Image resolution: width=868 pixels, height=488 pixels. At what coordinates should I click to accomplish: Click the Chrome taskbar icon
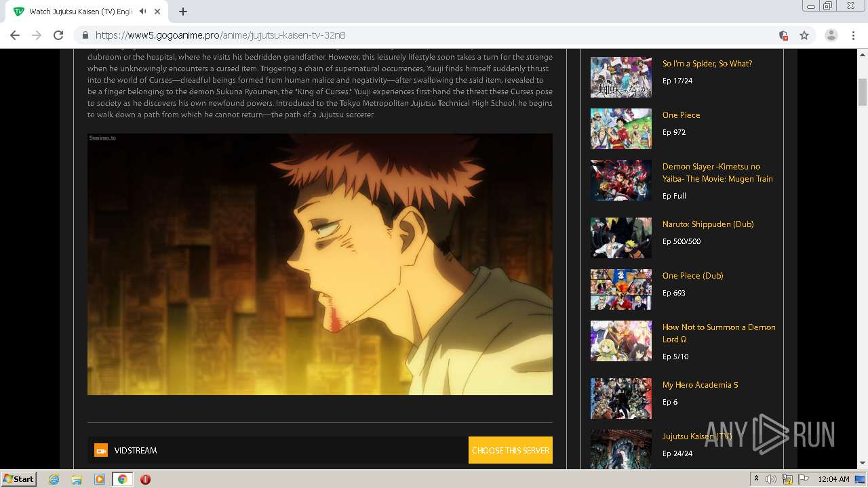tap(123, 479)
